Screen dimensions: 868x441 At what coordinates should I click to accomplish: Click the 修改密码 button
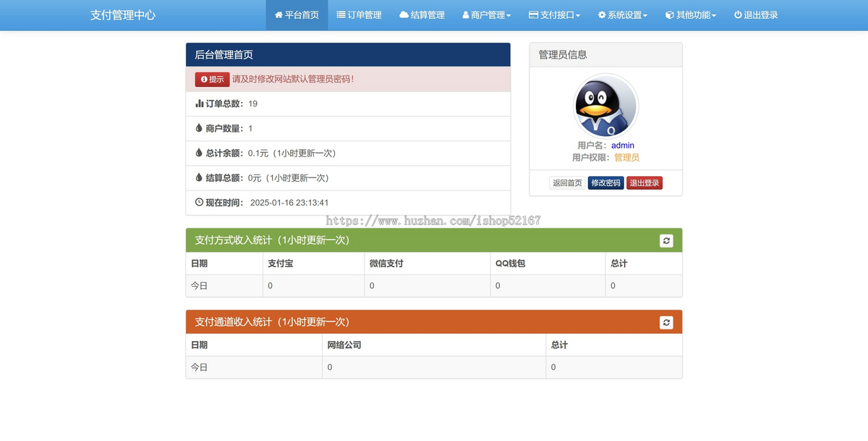point(605,183)
